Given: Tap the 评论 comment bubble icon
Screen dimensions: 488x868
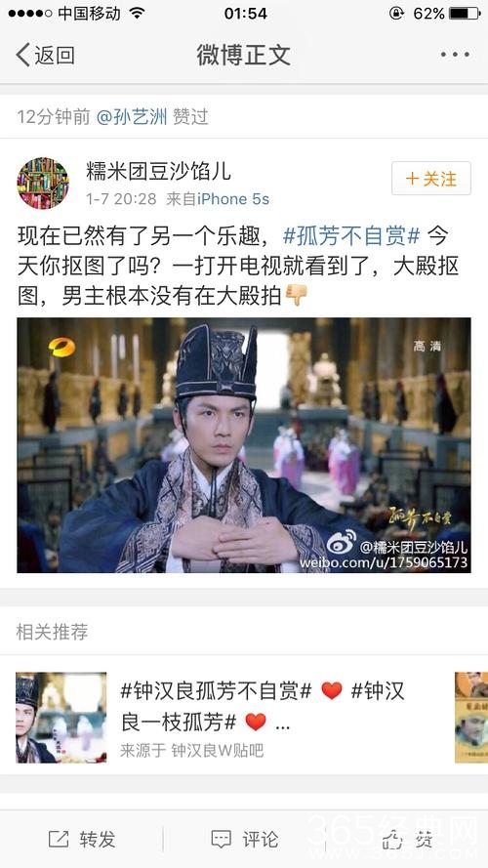Looking at the screenshot, I should click(x=222, y=840).
